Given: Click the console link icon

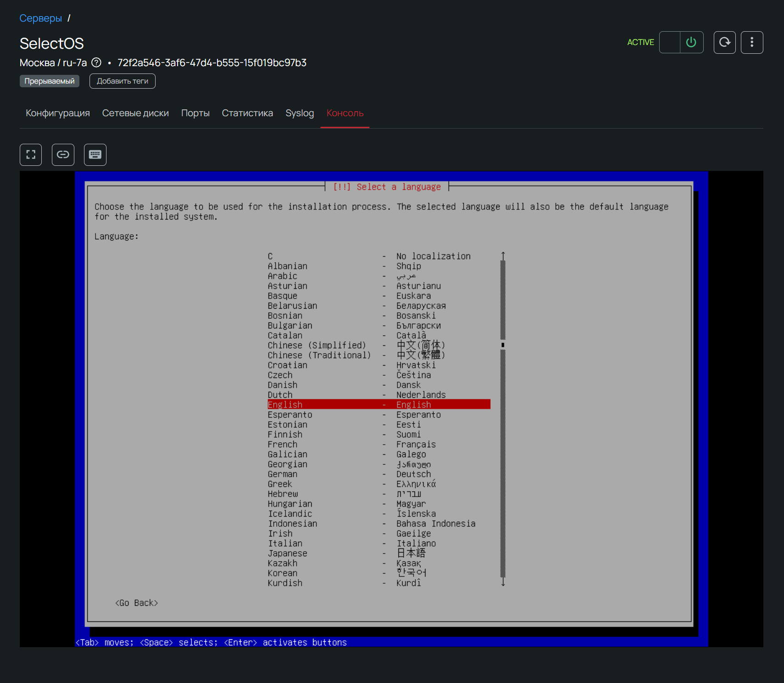Looking at the screenshot, I should click(x=63, y=155).
